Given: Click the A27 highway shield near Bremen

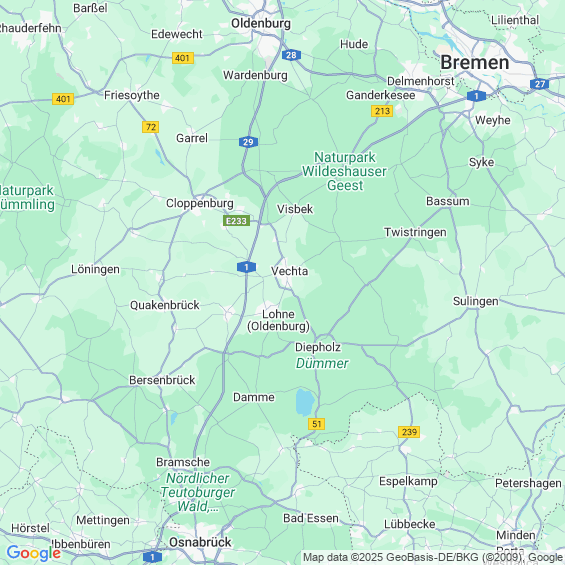Looking at the screenshot, I should 539,84.
